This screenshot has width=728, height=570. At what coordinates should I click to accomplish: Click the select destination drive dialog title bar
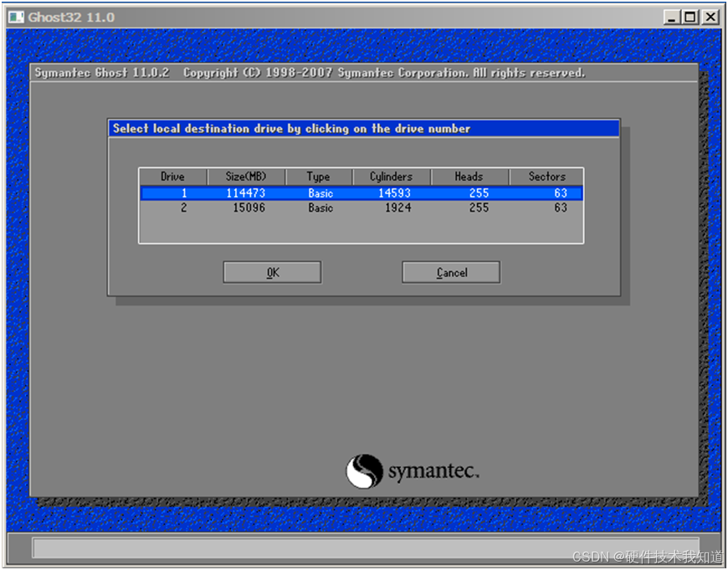pyautogui.click(x=363, y=129)
